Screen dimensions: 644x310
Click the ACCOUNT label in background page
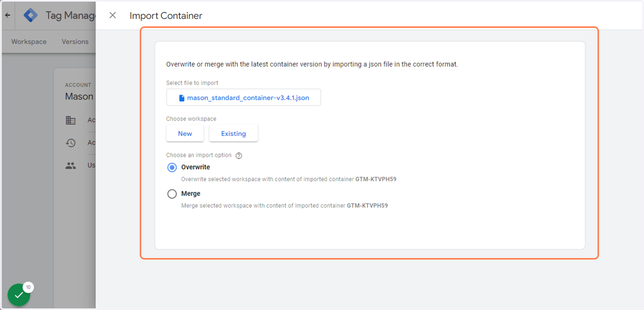(x=78, y=85)
